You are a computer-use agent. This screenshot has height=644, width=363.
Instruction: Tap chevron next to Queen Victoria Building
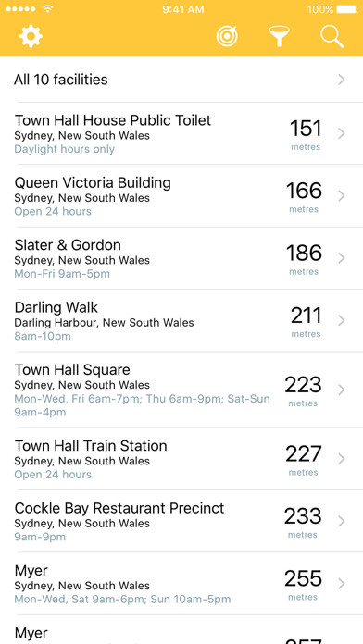tap(341, 196)
